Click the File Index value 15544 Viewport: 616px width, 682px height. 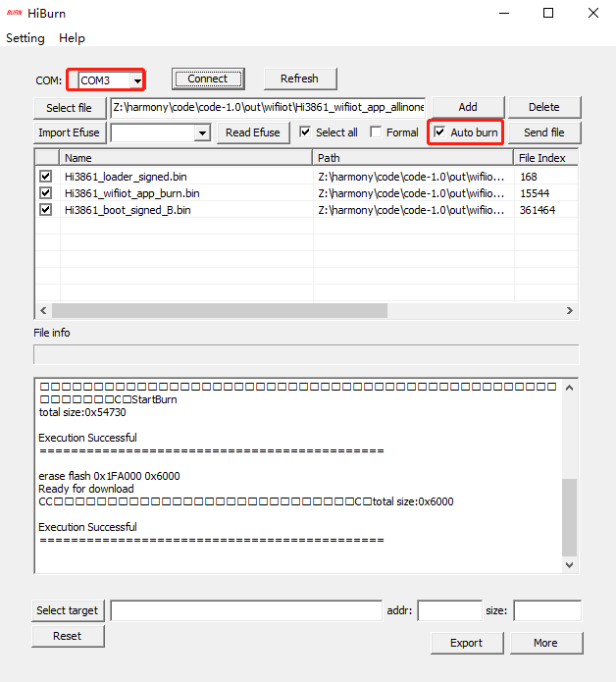point(535,193)
